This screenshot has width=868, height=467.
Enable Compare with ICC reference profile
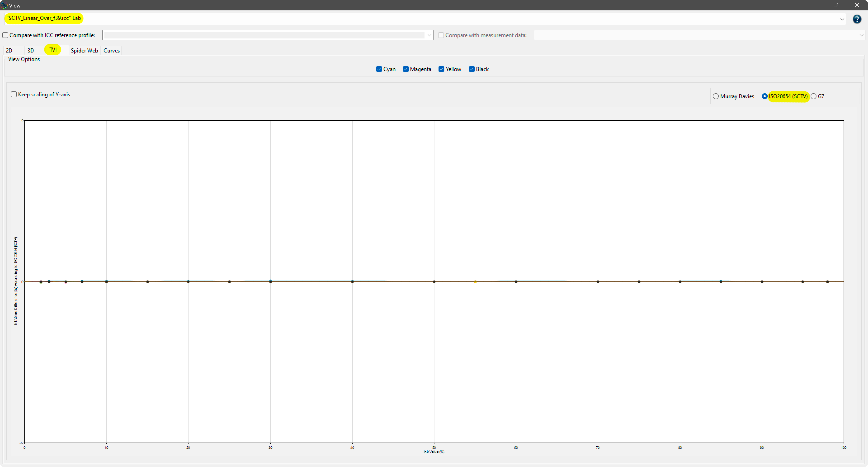coord(5,35)
